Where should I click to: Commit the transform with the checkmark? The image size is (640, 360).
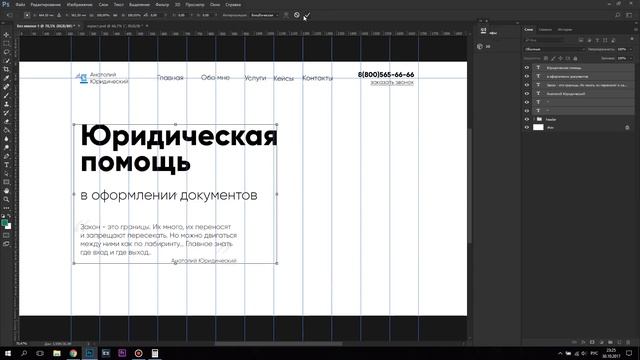(307, 15)
